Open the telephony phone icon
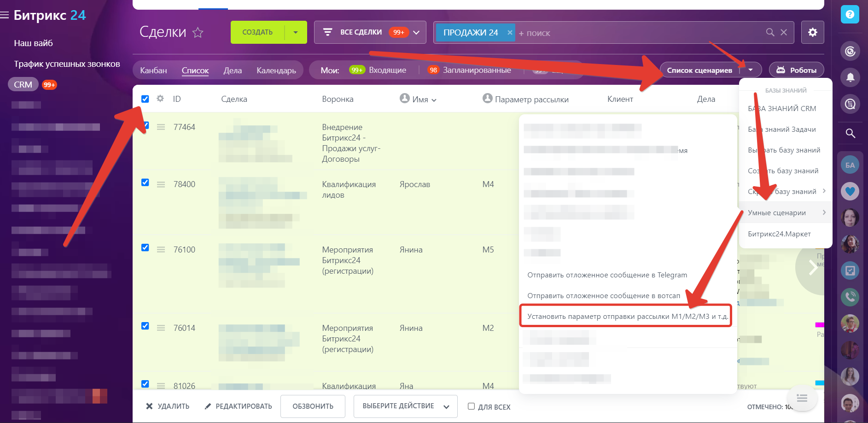 [850, 297]
